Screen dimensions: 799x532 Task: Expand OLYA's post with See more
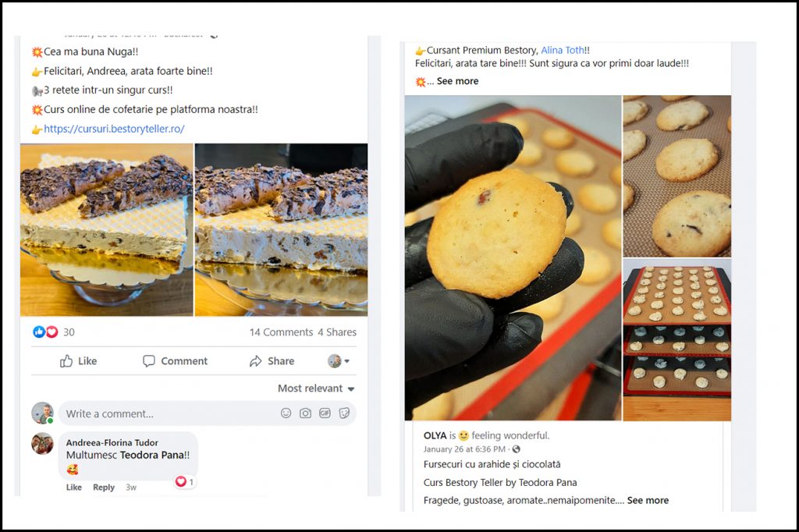click(648, 500)
